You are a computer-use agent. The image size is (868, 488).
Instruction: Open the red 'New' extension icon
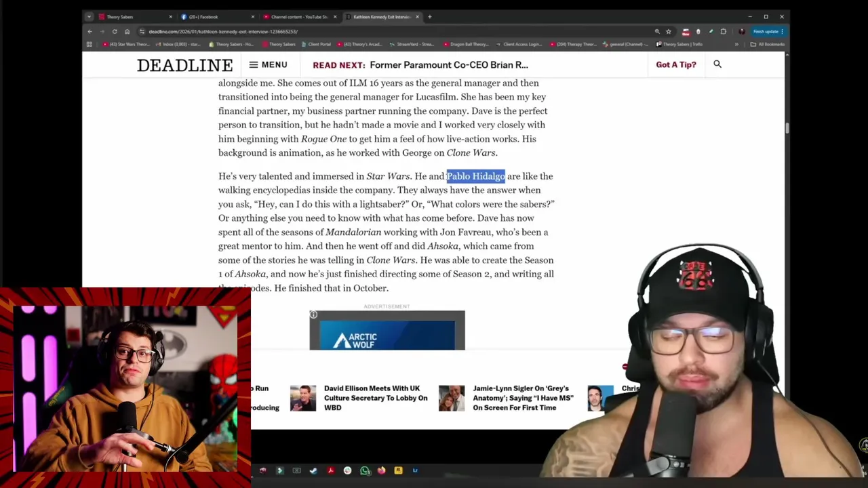[686, 31]
